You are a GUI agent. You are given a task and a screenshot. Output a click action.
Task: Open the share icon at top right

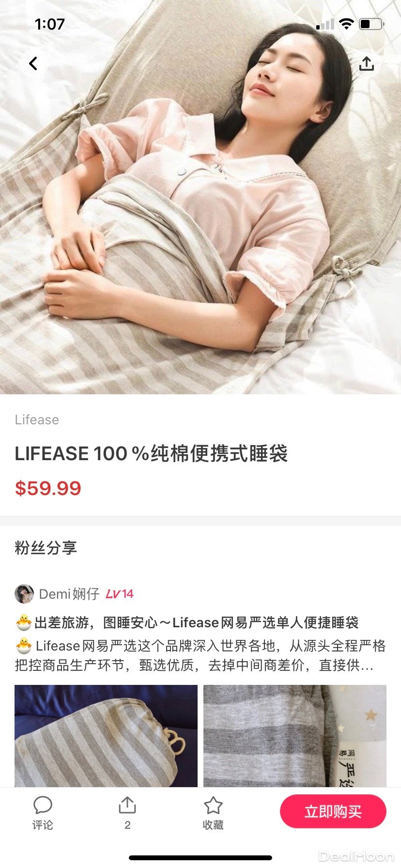tap(367, 63)
